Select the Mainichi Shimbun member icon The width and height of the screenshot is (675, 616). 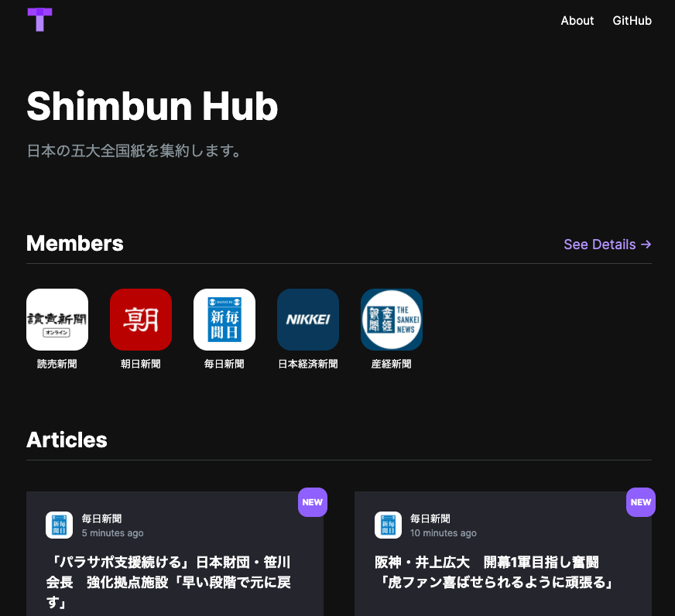(224, 320)
